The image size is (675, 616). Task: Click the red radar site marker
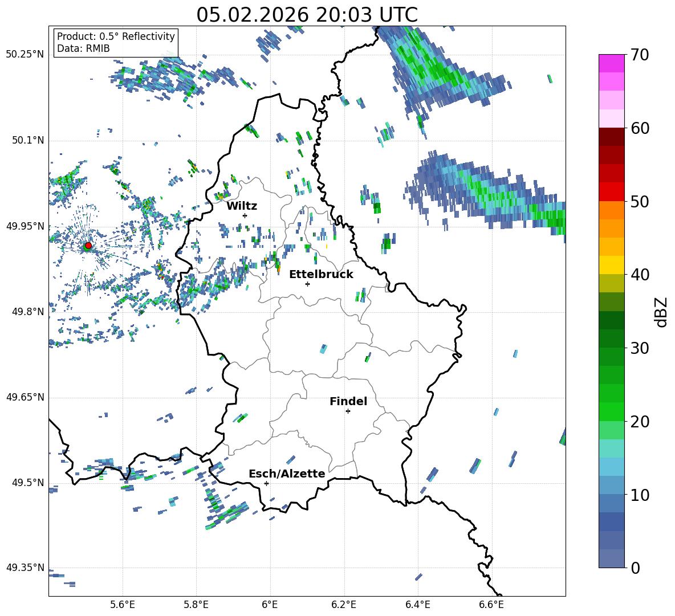88,246
